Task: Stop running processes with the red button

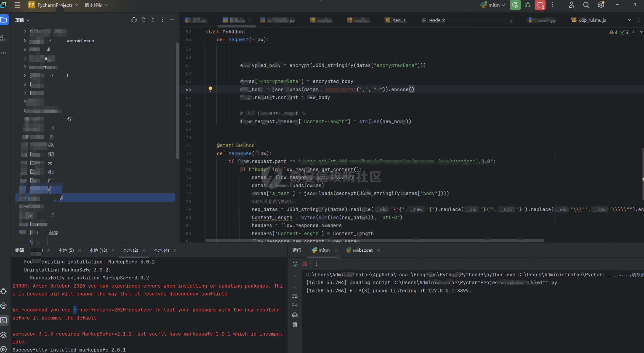Action: 540,5
